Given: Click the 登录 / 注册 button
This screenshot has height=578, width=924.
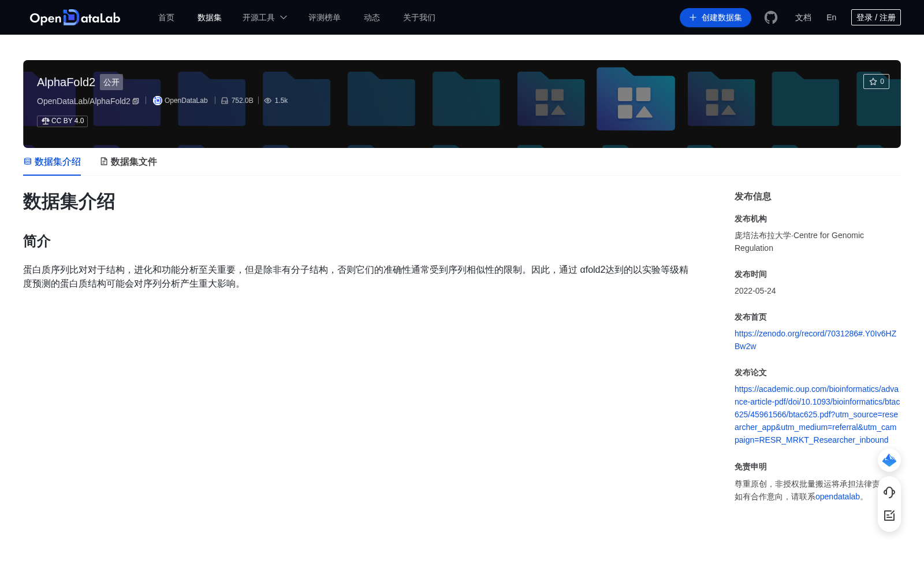Looking at the screenshot, I should tap(876, 17).
